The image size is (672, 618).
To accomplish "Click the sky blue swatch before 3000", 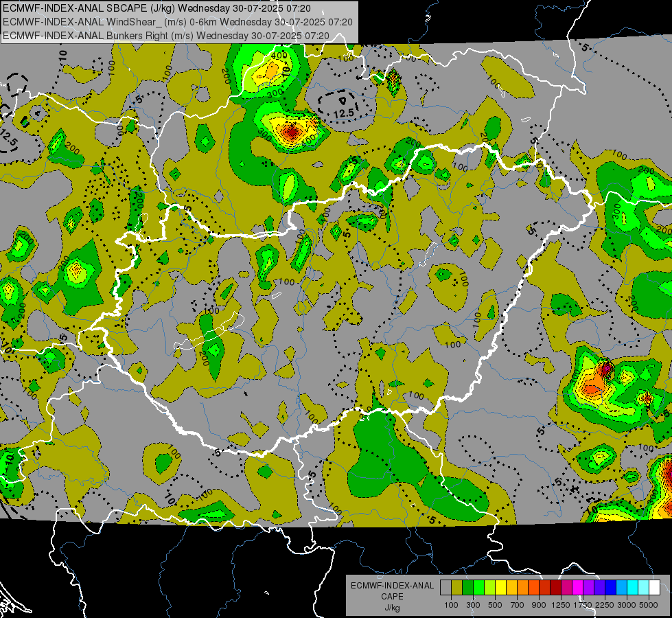I will (621, 588).
